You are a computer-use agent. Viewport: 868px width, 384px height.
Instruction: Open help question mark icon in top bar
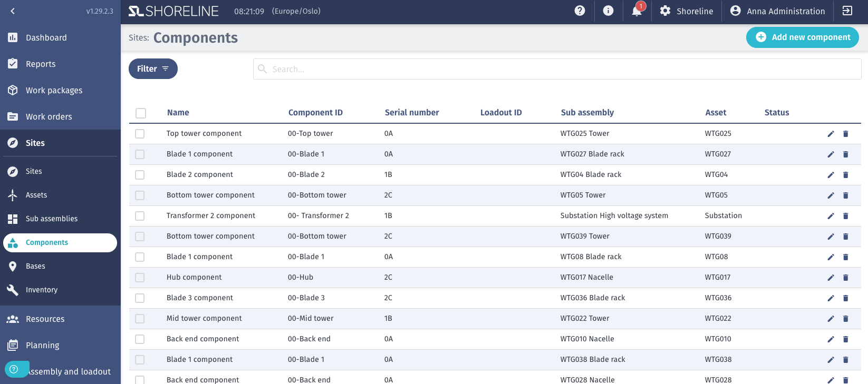click(x=580, y=11)
